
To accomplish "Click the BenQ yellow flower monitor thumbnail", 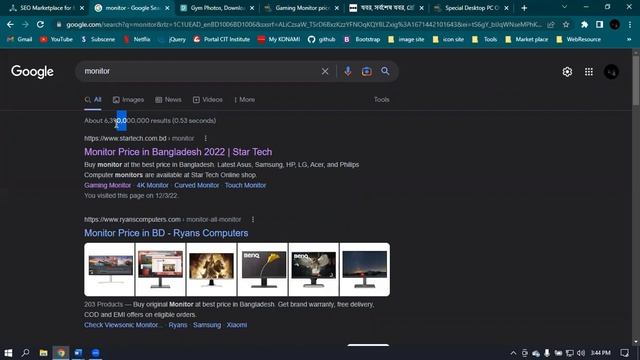I will pos(262,269).
